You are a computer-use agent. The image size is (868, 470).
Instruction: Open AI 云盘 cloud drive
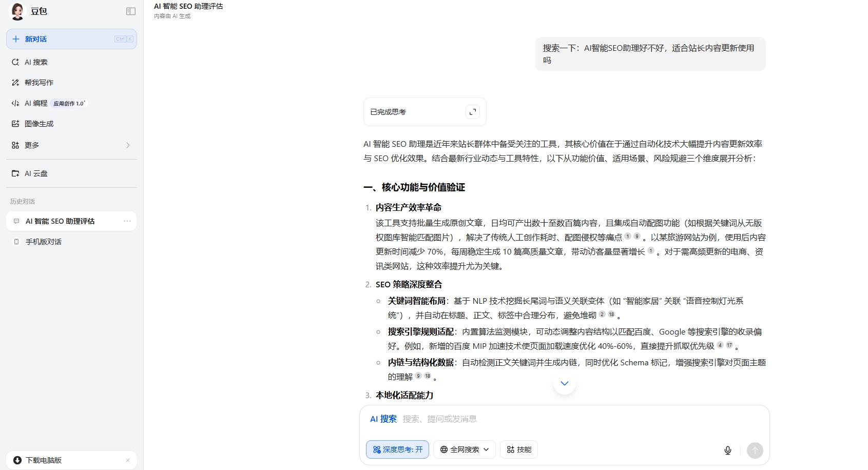(36, 173)
